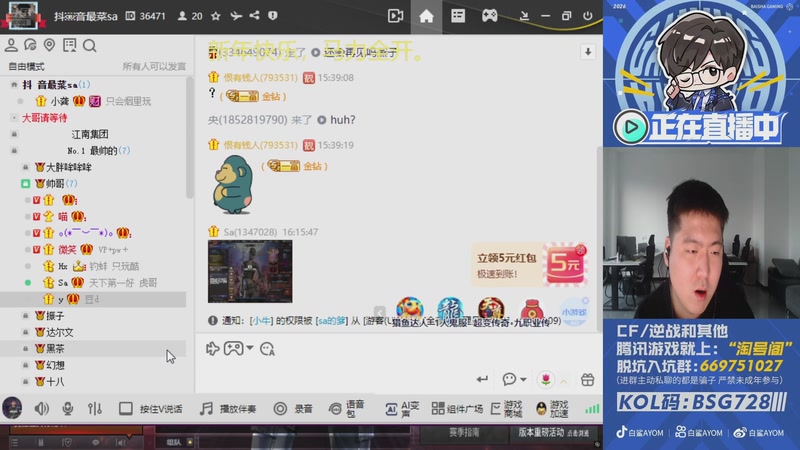800x450 pixels.
Task: Open the game controller tab
Action: pyautogui.click(x=489, y=16)
